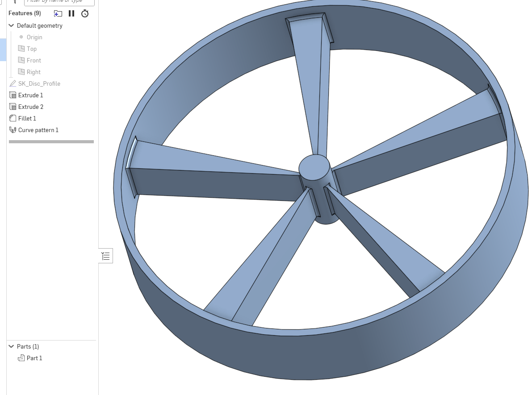Click the rollback bar below Curve pattern 1

tap(51, 142)
